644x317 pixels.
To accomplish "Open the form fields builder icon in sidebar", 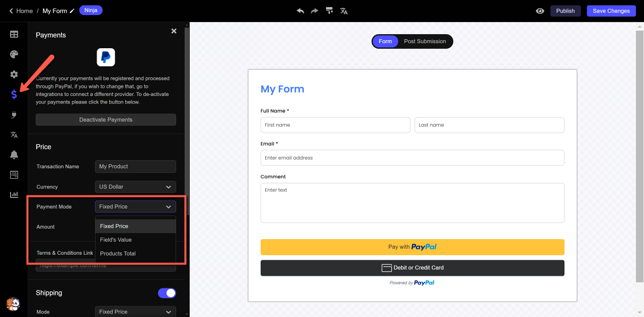I will 14,35.
